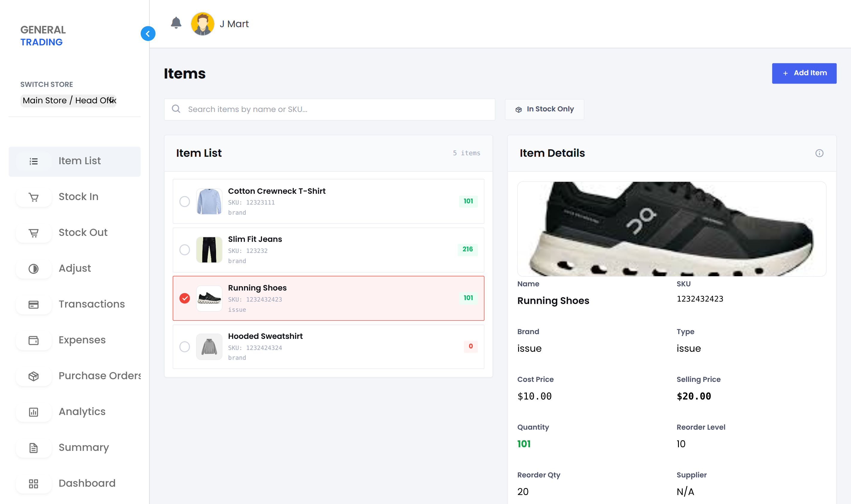This screenshot has height=504, width=851.
Task: Deselect the Running Shoes checked radio
Action: 185,298
